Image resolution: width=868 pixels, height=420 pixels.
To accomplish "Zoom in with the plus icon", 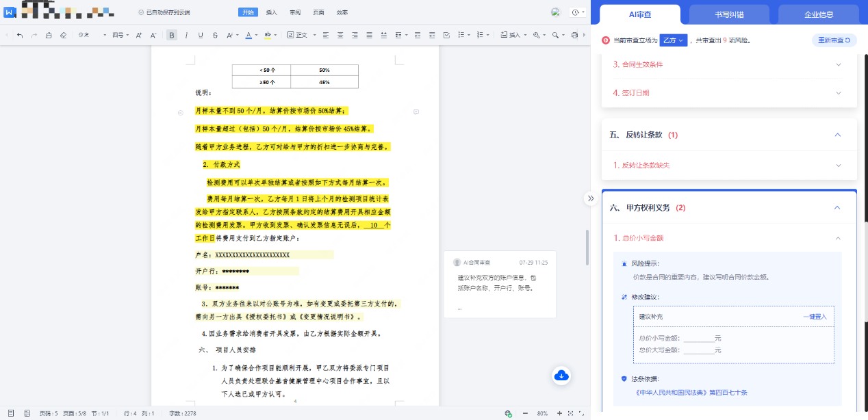I will [560, 413].
